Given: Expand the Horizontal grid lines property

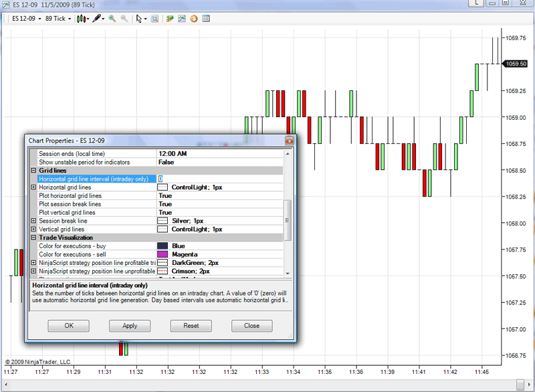Looking at the screenshot, I should (x=33, y=187).
